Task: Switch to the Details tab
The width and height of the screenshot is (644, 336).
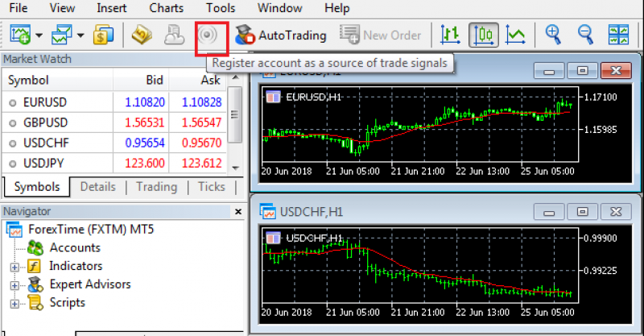Action: 97,187
